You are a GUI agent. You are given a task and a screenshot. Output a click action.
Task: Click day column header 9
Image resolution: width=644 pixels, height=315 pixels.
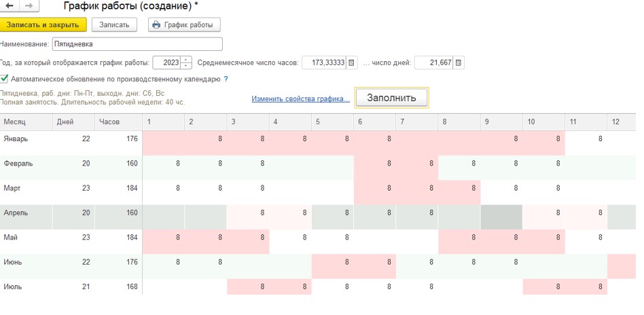coord(501,122)
